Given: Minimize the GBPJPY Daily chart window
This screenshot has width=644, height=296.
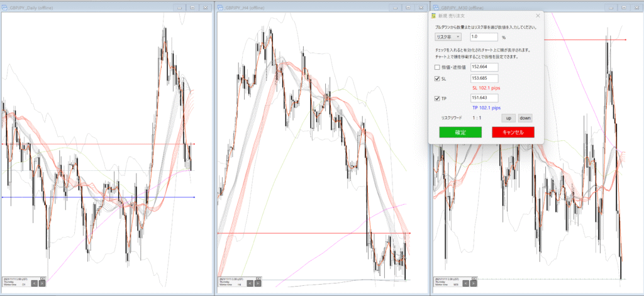Looking at the screenshot, I should pos(179,7).
